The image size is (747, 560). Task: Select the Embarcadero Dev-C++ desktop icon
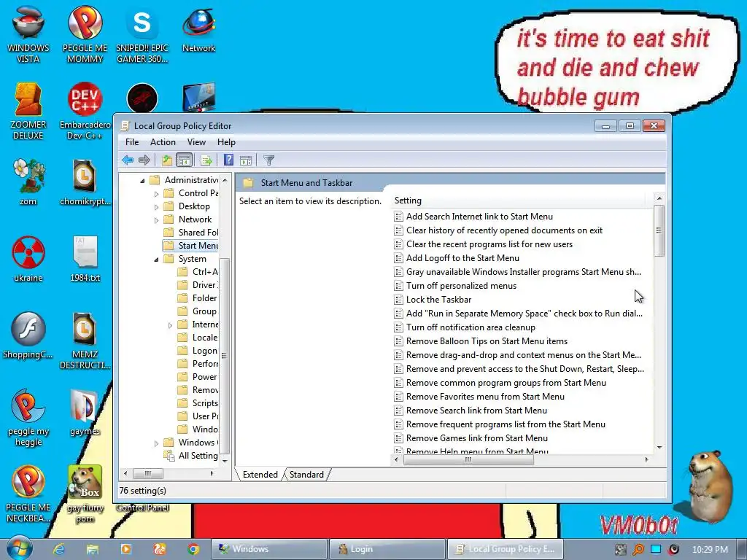[x=85, y=111]
